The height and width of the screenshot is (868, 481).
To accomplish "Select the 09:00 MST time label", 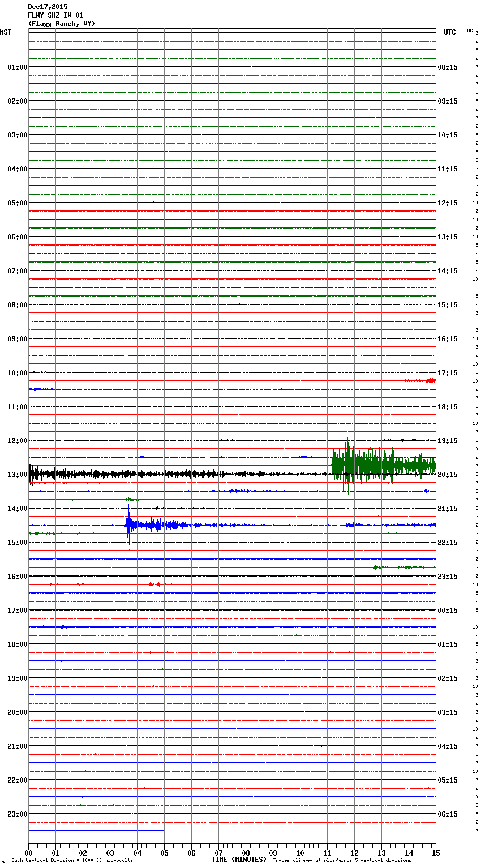I will tap(18, 339).
